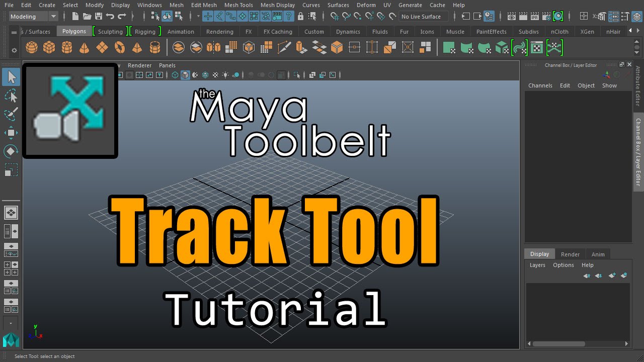Switch to the Rendering shelf tab
The image size is (644, 362).
point(220,32)
